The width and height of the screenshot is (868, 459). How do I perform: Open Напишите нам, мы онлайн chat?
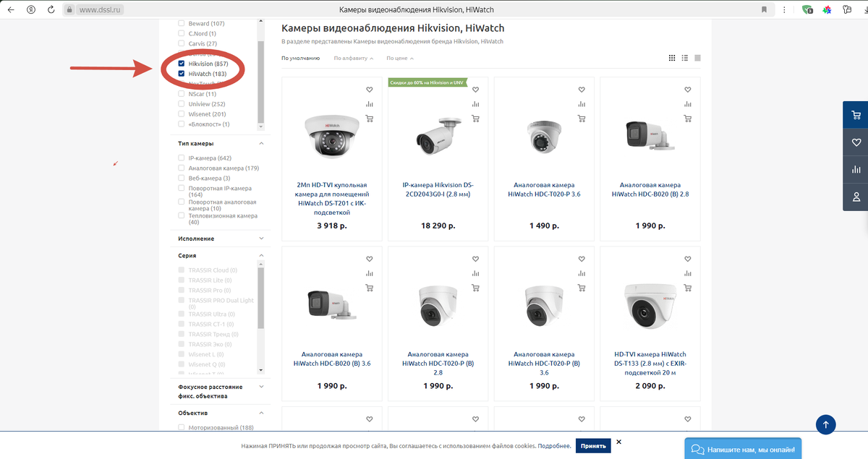click(743, 448)
